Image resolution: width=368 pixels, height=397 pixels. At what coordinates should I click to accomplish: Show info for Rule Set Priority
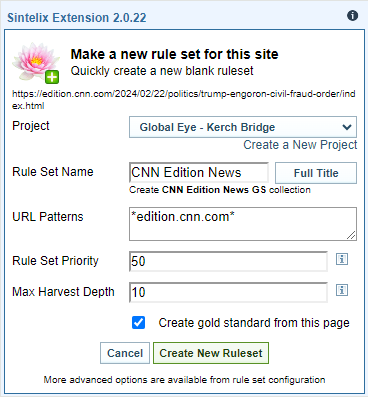coord(342,259)
